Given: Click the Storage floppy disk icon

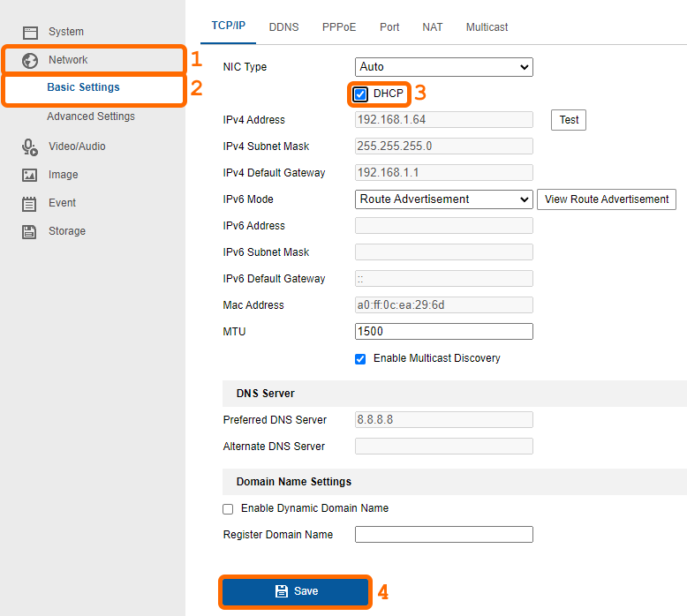Looking at the screenshot, I should (29, 231).
